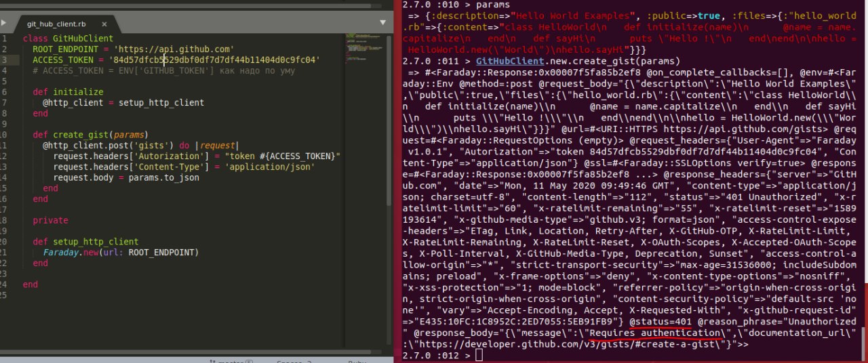This screenshot has width=868, height=363.
Task: Click '2.7.0 :010 > params' terminal line
Action: 457,4
